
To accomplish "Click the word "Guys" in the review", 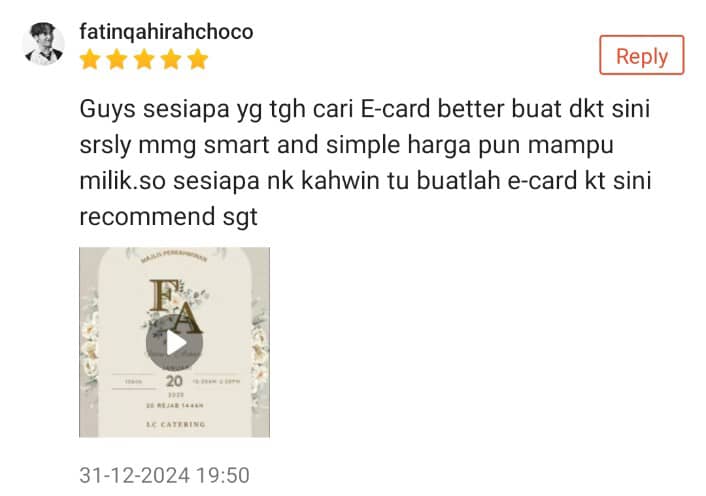I will (x=108, y=109).
